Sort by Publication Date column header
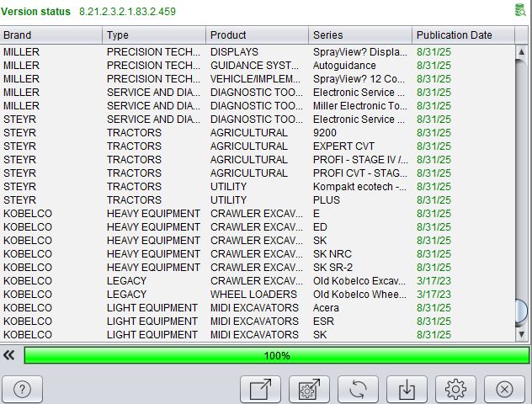The height and width of the screenshot is (404, 532). (463, 35)
